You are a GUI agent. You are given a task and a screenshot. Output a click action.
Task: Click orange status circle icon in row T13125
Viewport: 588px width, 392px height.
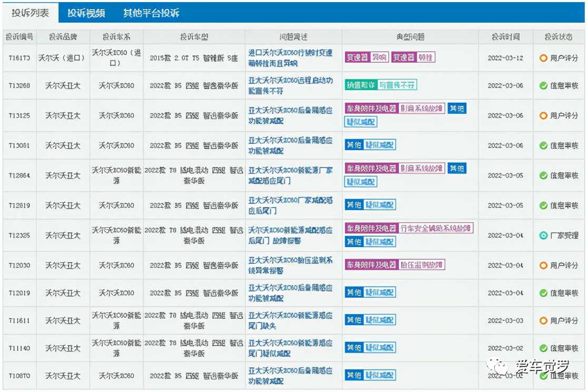point(543,115)
